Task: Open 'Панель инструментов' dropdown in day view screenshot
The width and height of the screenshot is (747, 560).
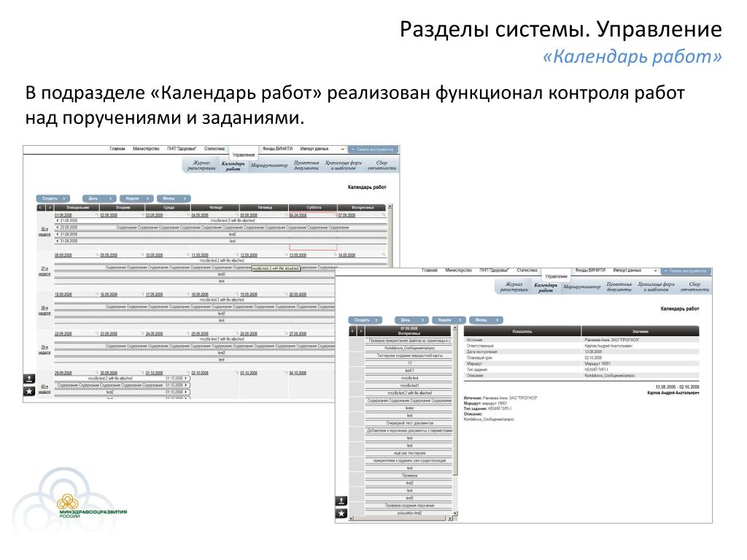Action: pyautogui.click(x=686, y=271)
